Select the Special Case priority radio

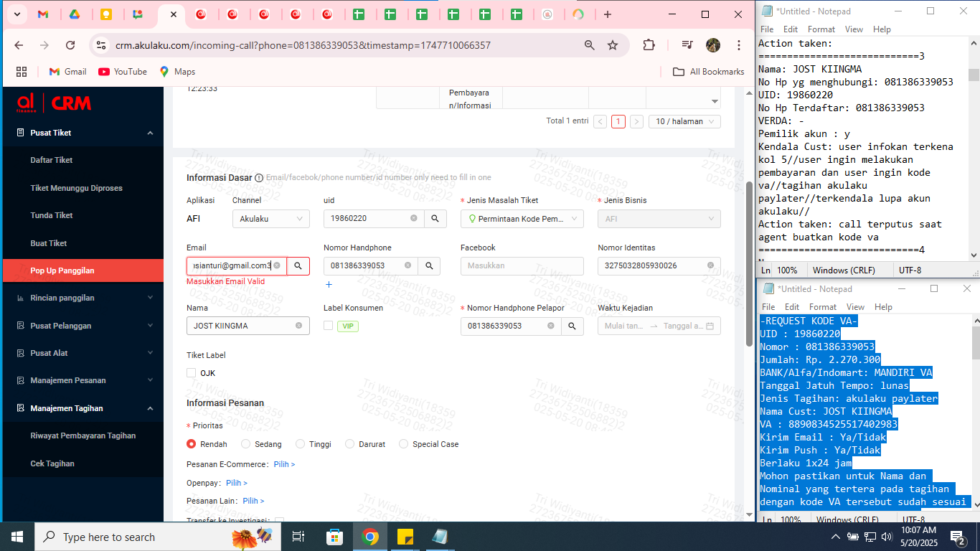tap(404, 444)
